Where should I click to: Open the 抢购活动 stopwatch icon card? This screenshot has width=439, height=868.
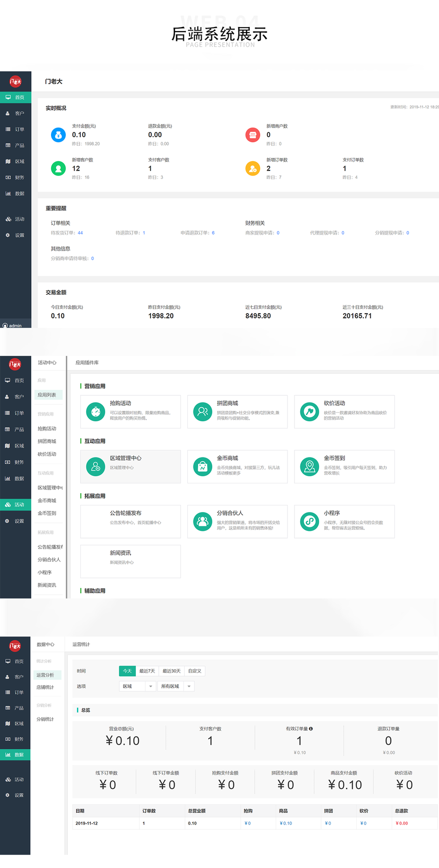click(x=95, y=411)
